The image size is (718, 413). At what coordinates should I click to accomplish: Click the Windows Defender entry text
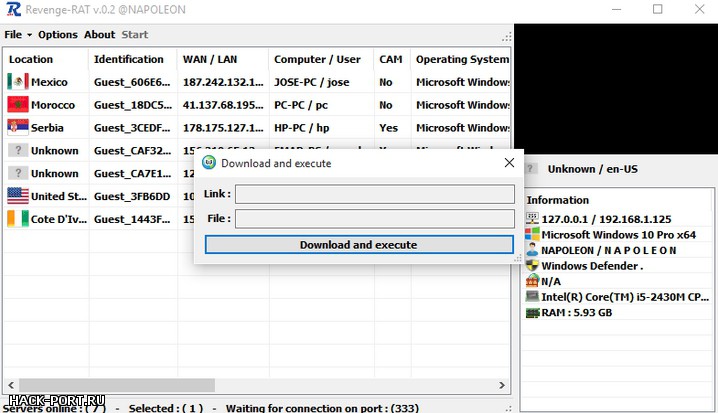592,266
